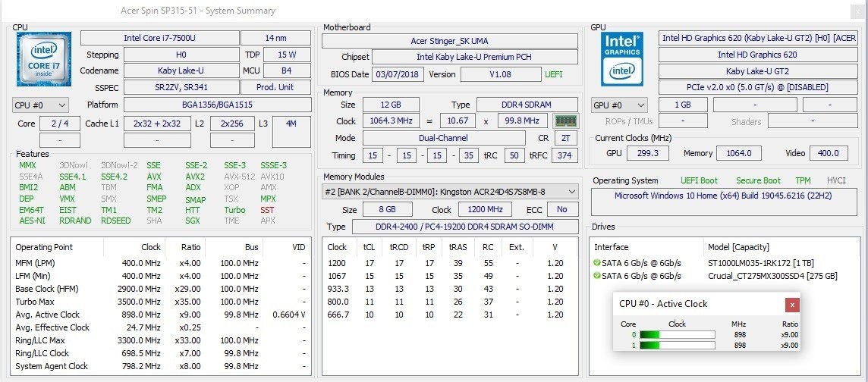
Task: Click the 14 nm process field
Action: 275,38
